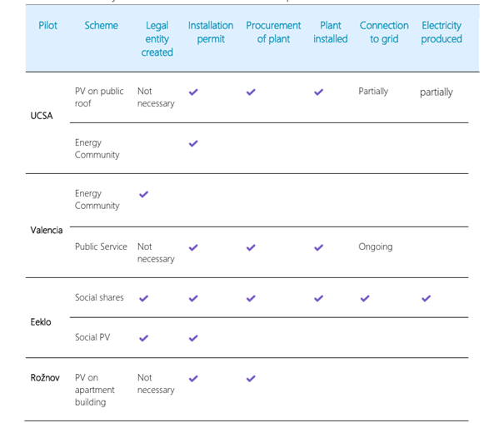504x423 pixels.
Task: Click the Electricity produced column header
Action: 442,32
